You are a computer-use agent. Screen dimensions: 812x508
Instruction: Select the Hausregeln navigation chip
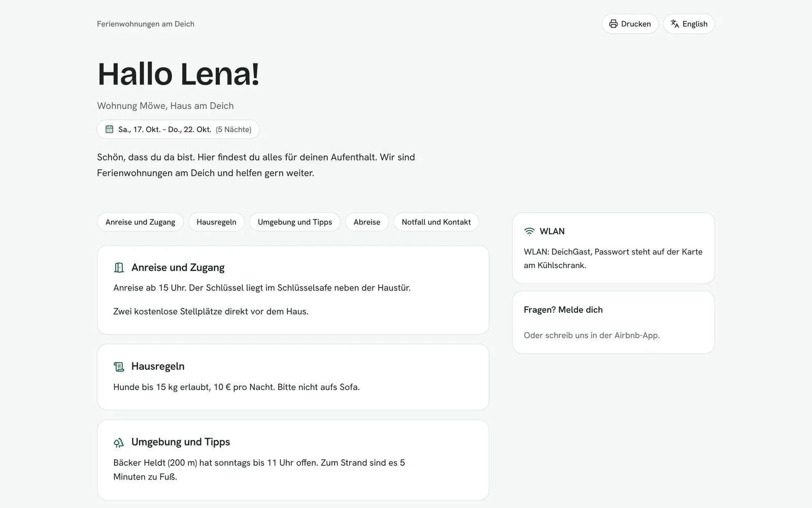coord(216,222)
